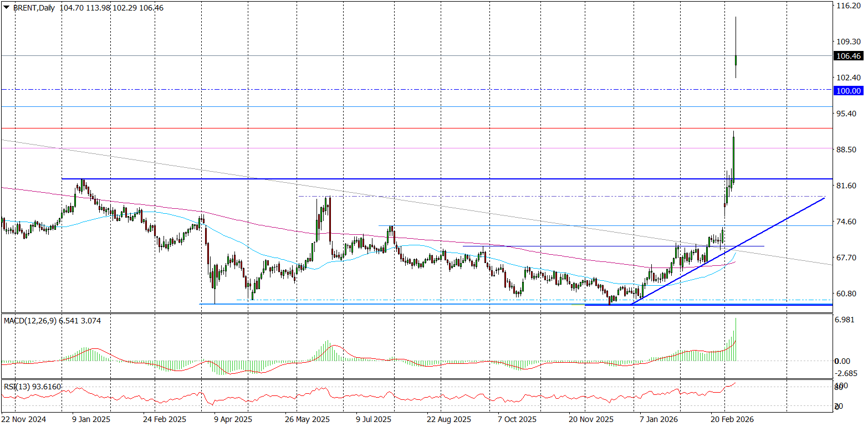Click the 60.80 price axis label
The width and height of the screenshot is (868, 427).
pyautogui.click(x=848, y=294)
